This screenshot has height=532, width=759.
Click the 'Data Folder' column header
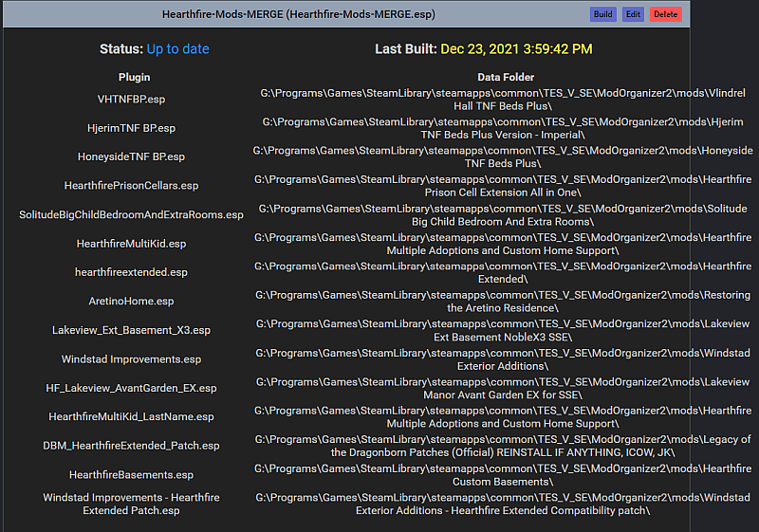506,77
